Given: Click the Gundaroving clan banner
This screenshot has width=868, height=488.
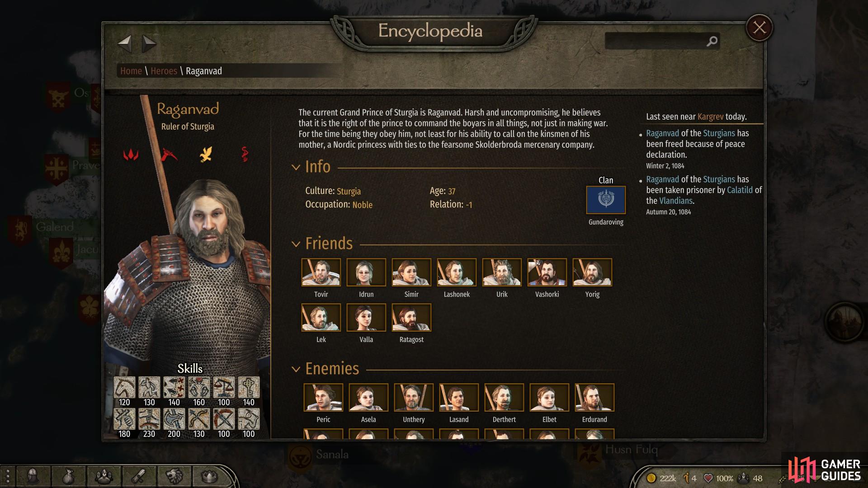Looking at the screenshot, I should coord(606,200).
